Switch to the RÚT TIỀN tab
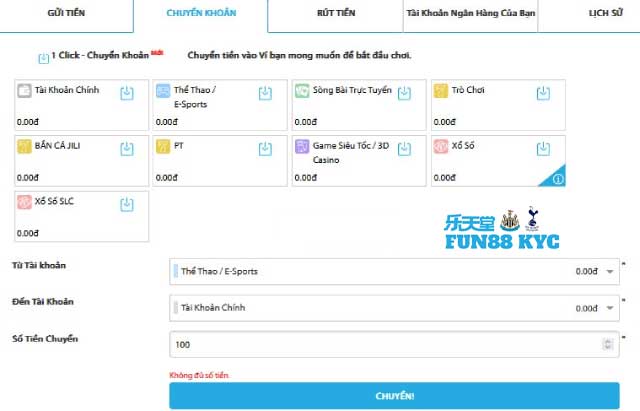This screenshot has height=411, width=640. pyautogui.click(x=335, y=15)
